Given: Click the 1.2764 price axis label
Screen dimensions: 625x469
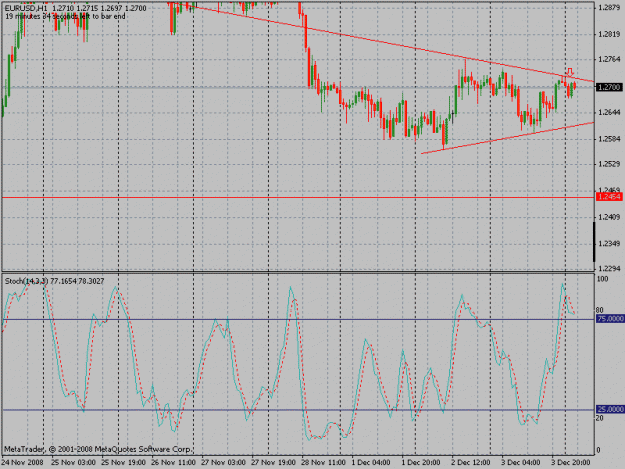Looking at the screenshot, I should pos(609,59).
